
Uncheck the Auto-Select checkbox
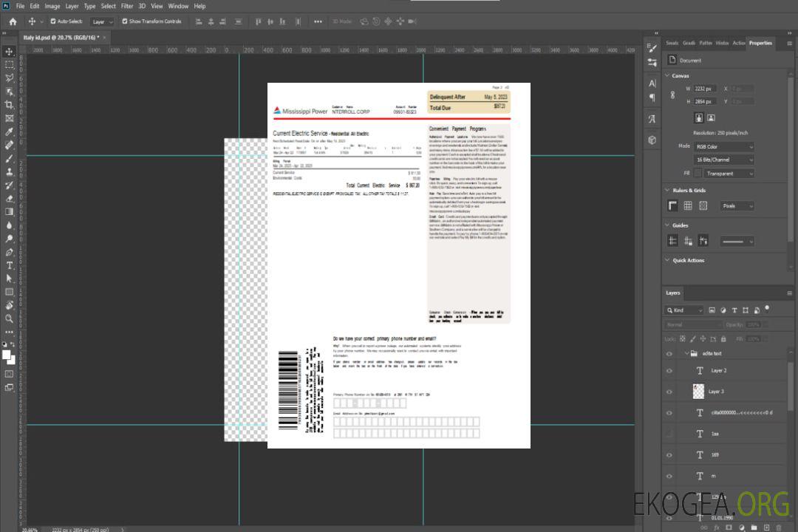pyautogui.click(x=52, y=21)
